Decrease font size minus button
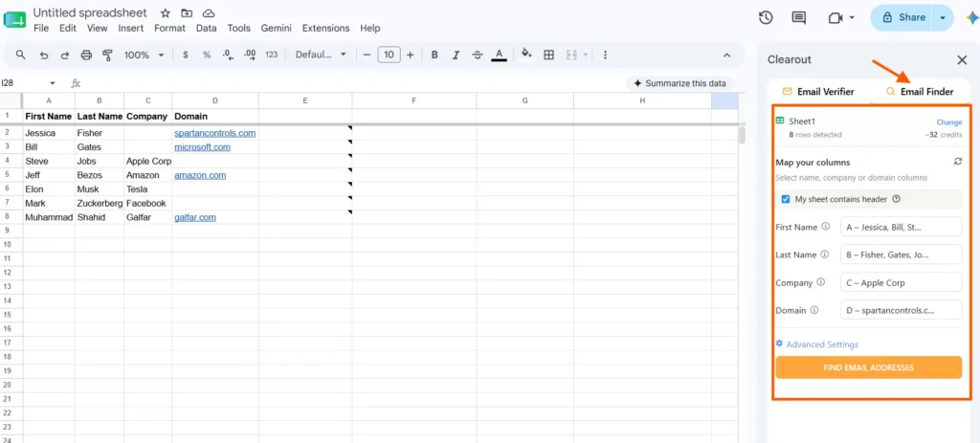 (367, 55)
